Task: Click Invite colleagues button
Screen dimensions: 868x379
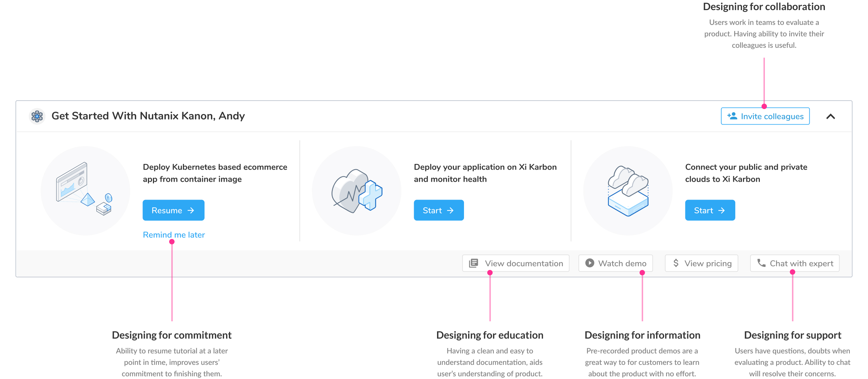Action: [765, 116]
